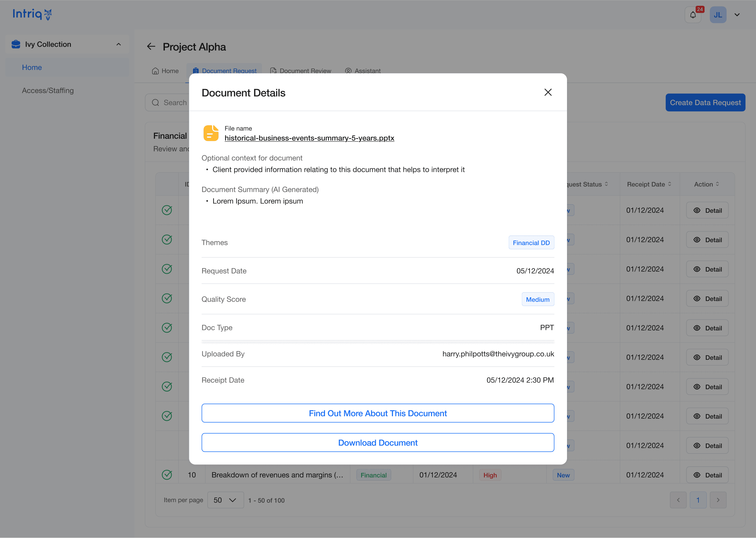Click the PPT doc type value
Viewport: 756px width, 538px height.
click(x=547, y=328)
